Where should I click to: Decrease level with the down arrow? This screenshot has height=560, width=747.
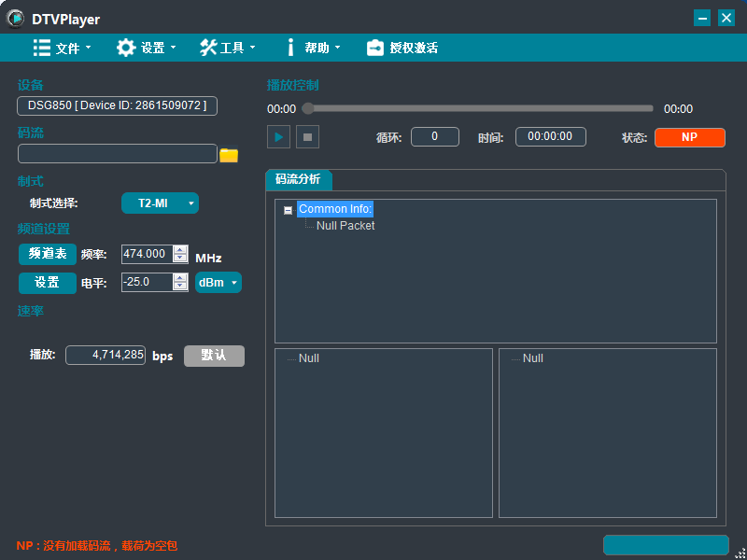(x=180, y=287)
